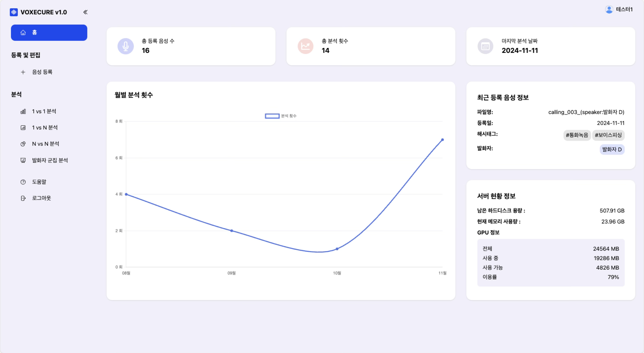644x353 pixels.
Task: Click the plus icon next to 음성 등록
Action: (23, 72)
